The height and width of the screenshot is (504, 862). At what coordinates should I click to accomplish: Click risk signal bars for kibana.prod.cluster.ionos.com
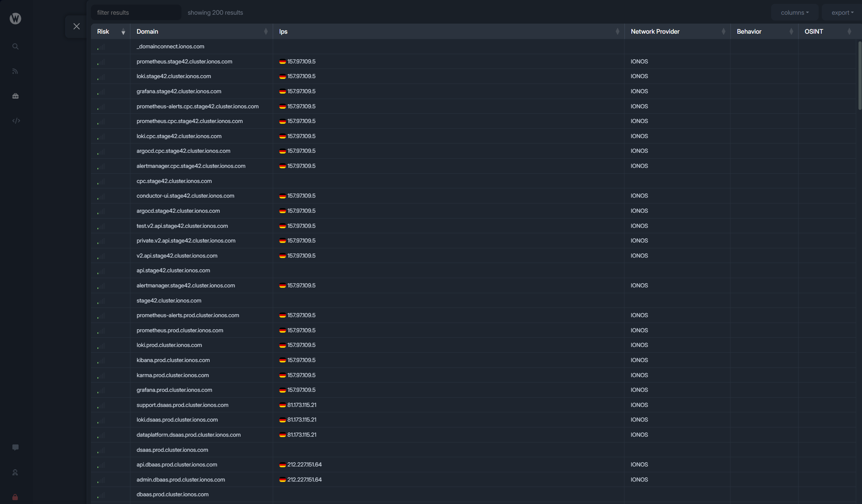pos(101,361)
